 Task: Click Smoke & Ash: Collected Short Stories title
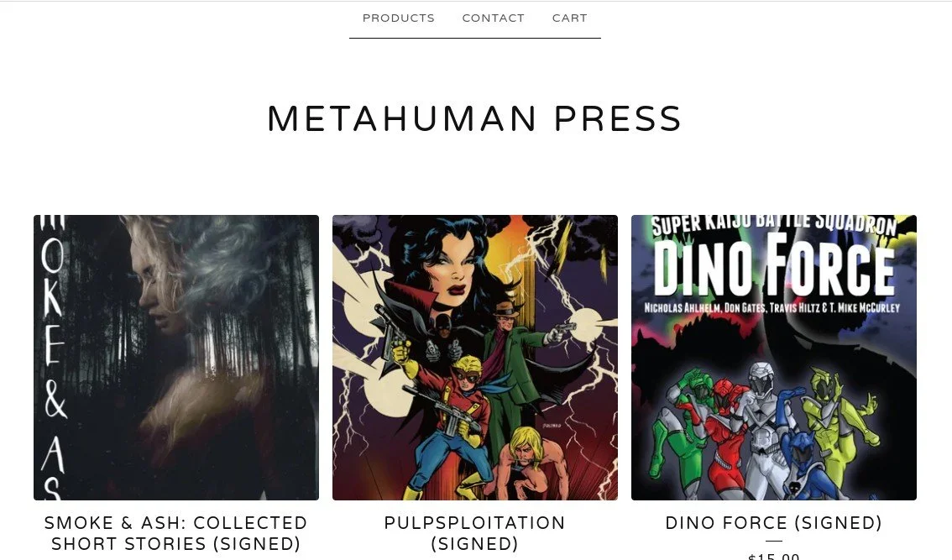coord(176,533)
